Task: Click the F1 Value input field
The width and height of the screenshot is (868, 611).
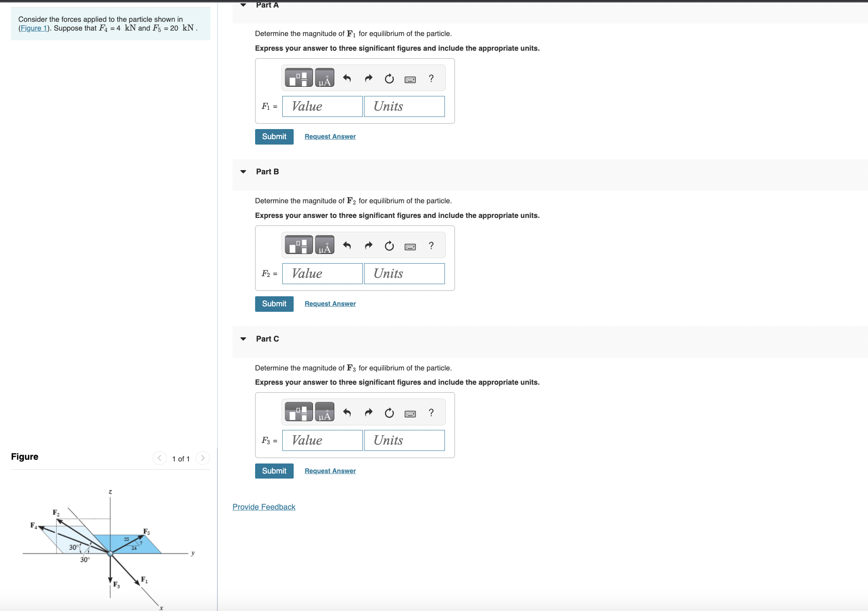Action: point(322,106)
